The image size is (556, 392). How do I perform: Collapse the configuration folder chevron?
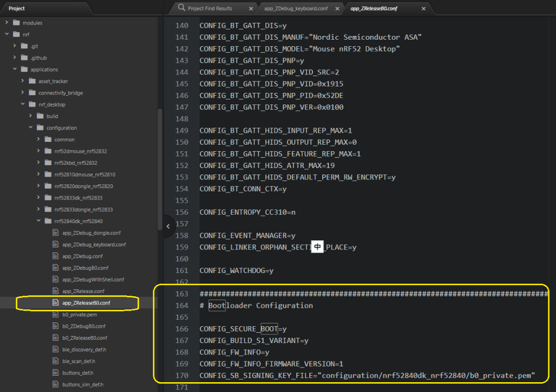point(31,128)
